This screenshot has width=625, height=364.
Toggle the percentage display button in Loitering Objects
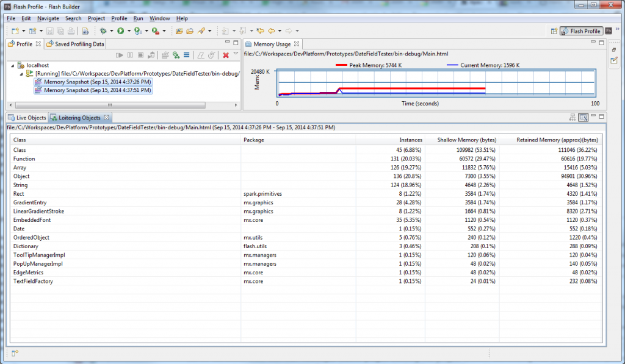click(x=583, y=117)
